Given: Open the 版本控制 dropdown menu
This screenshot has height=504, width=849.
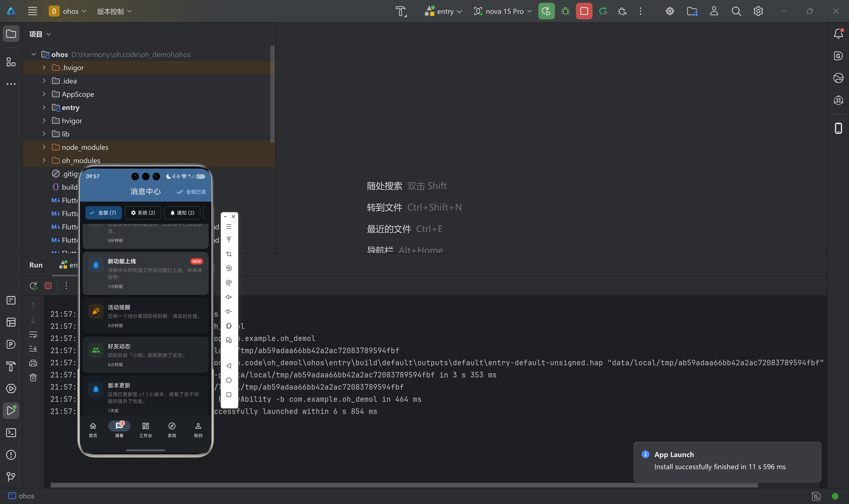Looking at the screenshot, I should pos(114,11).
